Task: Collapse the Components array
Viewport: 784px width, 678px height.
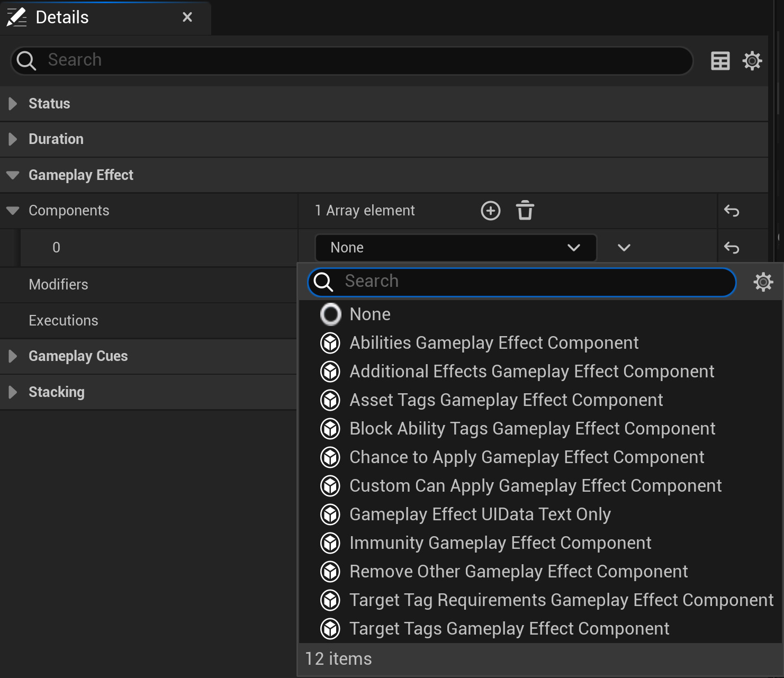Action: pos(13,211)
